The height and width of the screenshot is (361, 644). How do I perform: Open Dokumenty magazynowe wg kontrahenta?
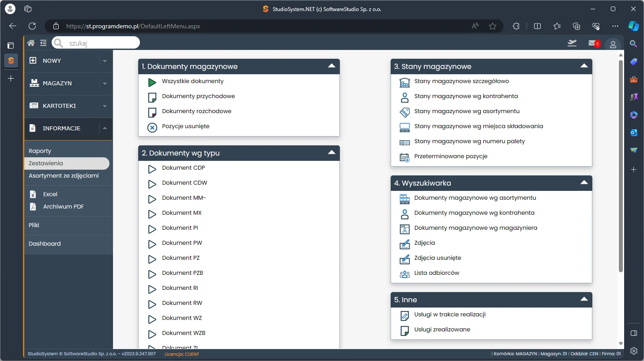474,213
